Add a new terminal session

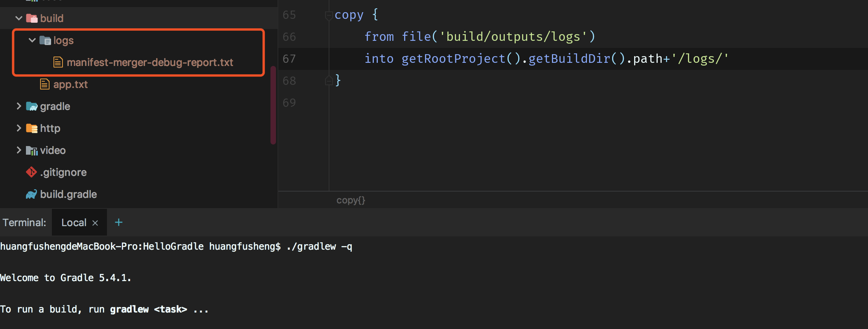[119, 223]
